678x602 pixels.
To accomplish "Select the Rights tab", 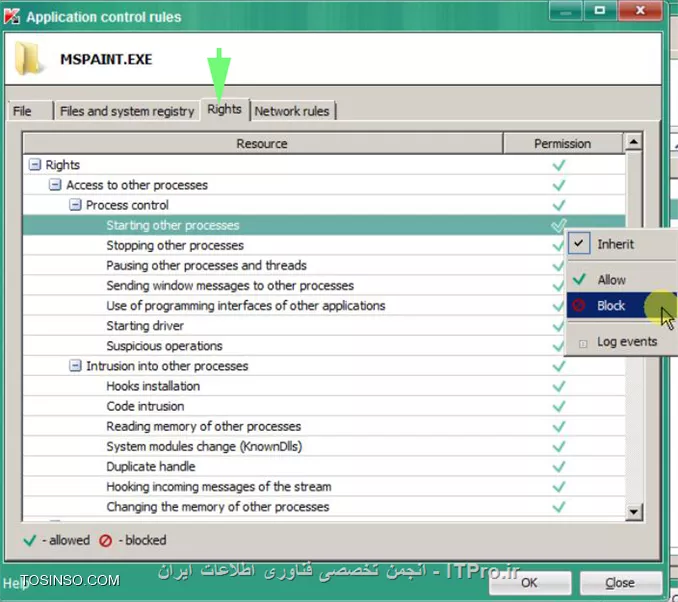I will click(224, 109).
